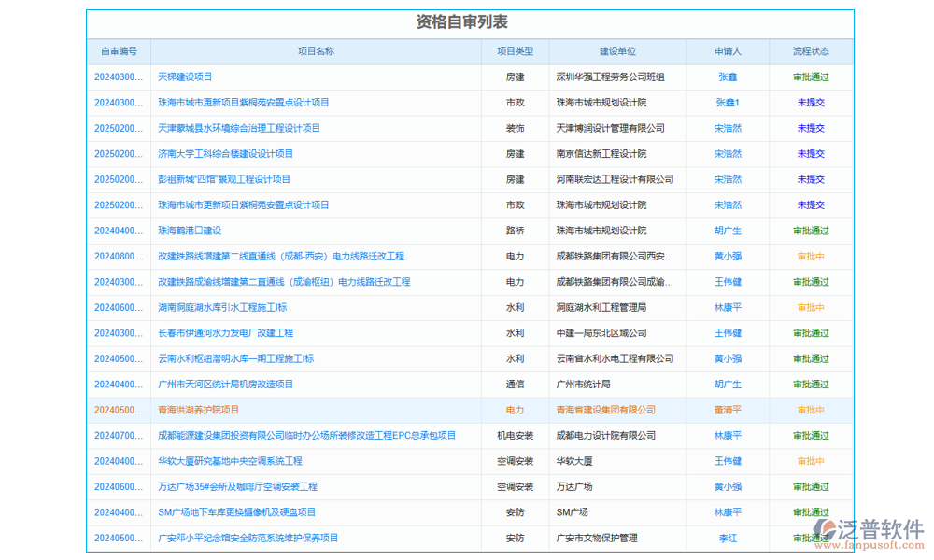Click the 自审编号 column header
The height and width of the screenshot is (560, 934).
[119, 51]
